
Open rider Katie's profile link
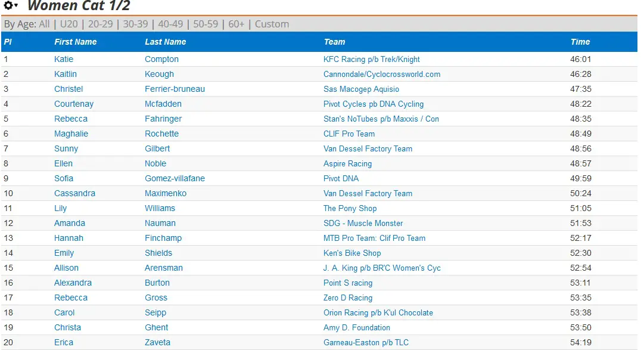[64, 59]
